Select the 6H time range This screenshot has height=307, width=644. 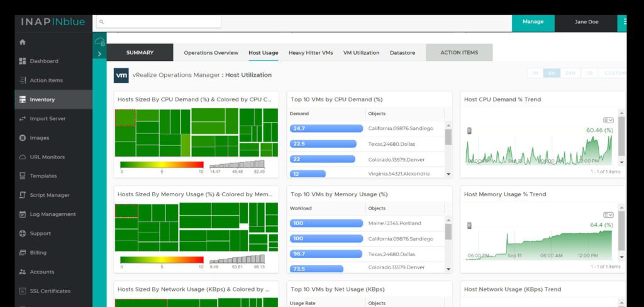(x=552, y=73)
